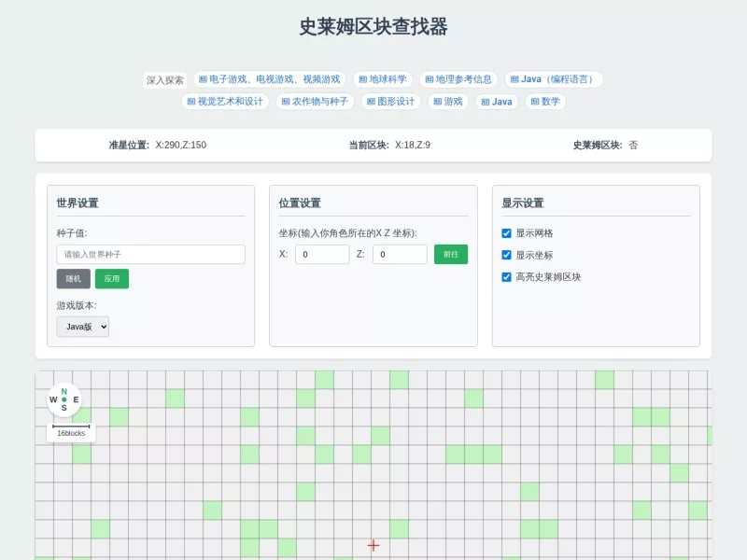Click the 随机 random seed button
The image size is (747, 560).
click(74, 278)
